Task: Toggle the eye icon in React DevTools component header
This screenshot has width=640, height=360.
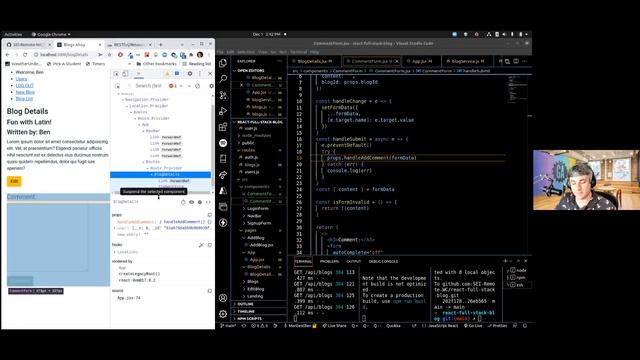Action: (191, 202)
